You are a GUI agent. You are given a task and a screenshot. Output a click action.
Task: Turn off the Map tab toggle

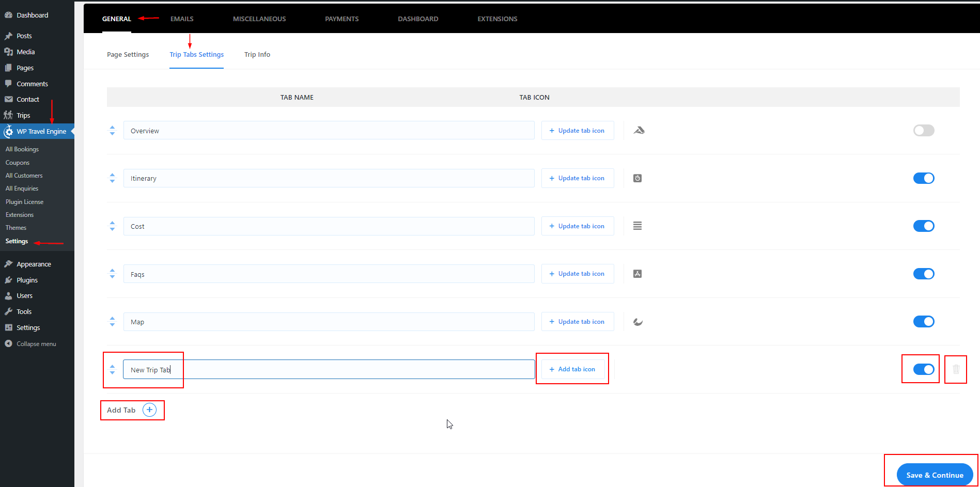pos(924,321)
